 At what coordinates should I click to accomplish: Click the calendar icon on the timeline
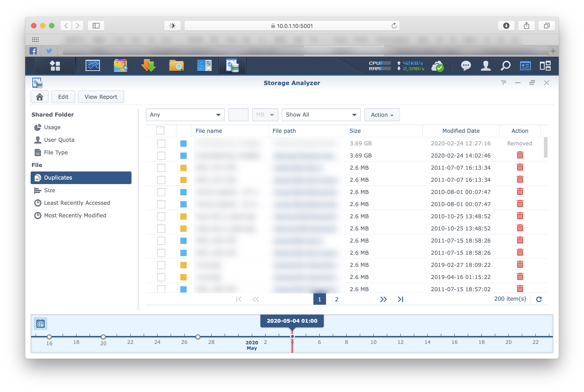point(40,324)
